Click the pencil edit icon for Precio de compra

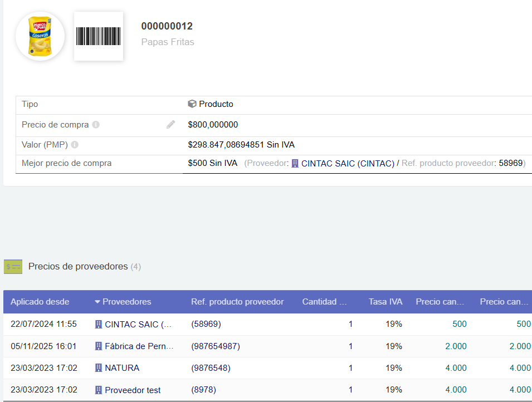pyautogui.click(x=170, y=125)
